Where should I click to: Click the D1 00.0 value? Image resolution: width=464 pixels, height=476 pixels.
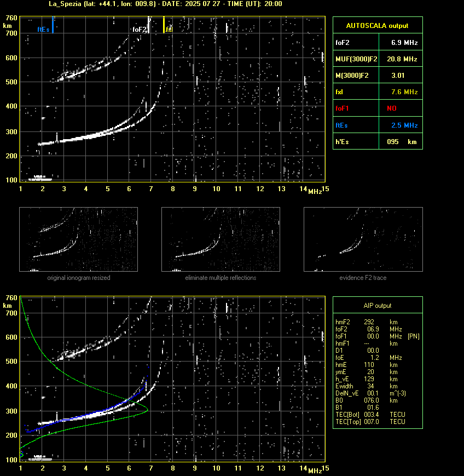pyautogui.click(x=373, y=351)
